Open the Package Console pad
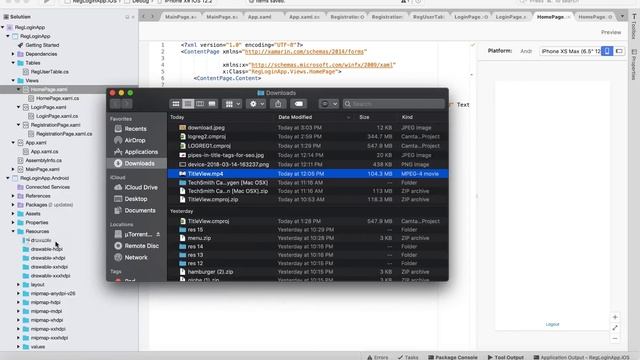640x360 pixels. (452, 357)
